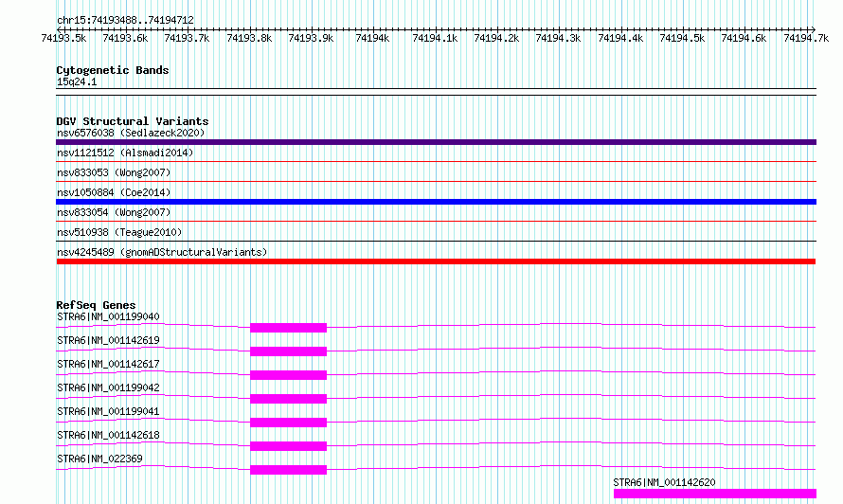
Task: Select the STRA6|NM_001199040 transcript label
Action: pos(108,316)
